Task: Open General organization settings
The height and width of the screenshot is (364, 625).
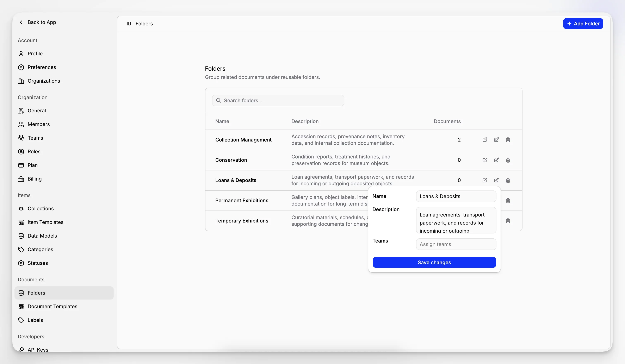Action: 64,111
